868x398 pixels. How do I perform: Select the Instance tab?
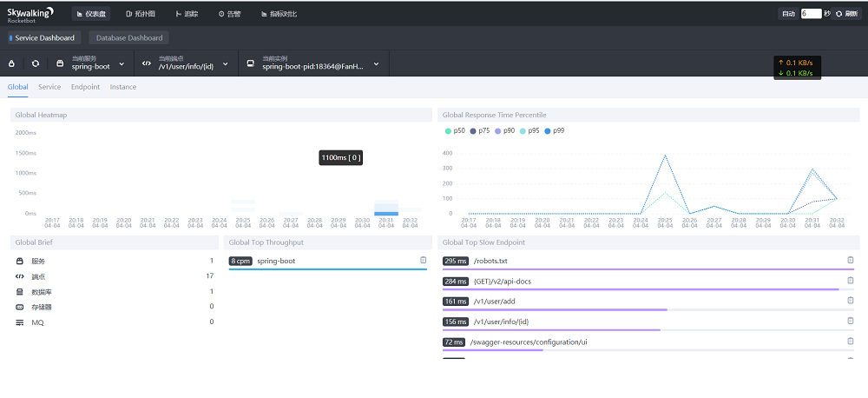point(123,87)
